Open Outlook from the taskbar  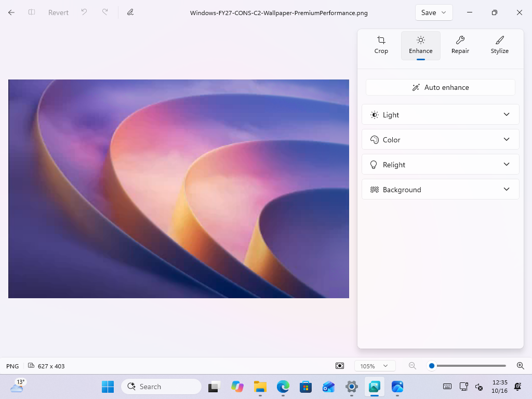coord(328,387)
